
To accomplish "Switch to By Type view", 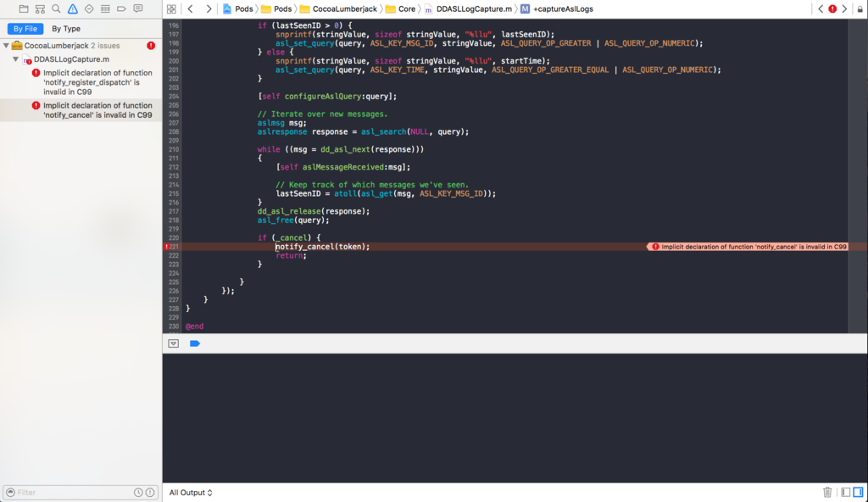I will [x=66, y=29].
